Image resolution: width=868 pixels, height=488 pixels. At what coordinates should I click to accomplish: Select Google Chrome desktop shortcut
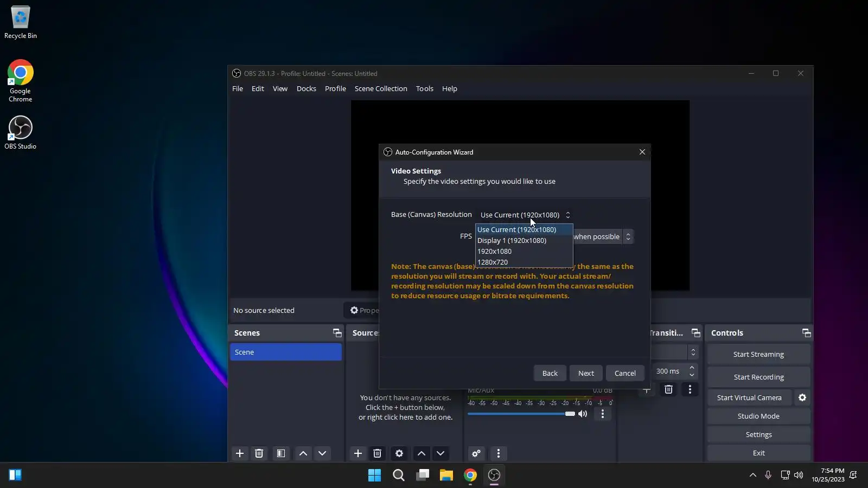click(x=21, y=81)
